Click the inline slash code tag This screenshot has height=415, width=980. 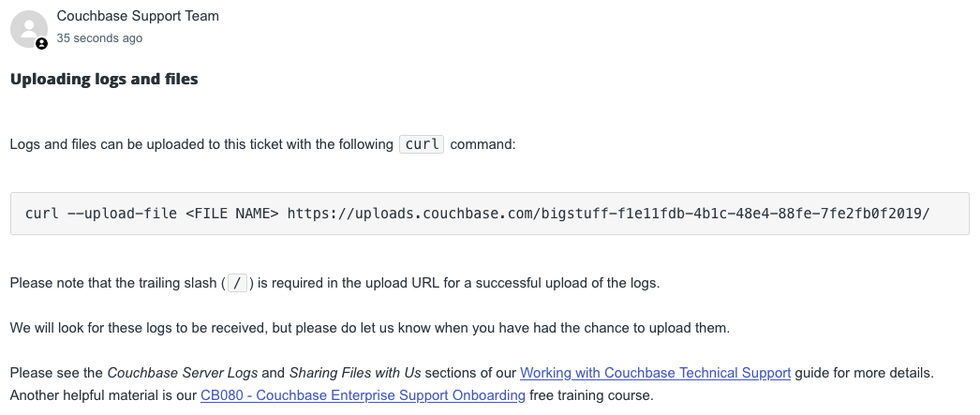pos(237,283)
